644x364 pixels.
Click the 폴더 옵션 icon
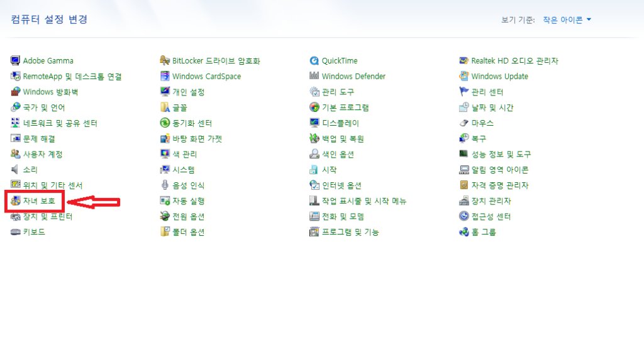(165, 232)
